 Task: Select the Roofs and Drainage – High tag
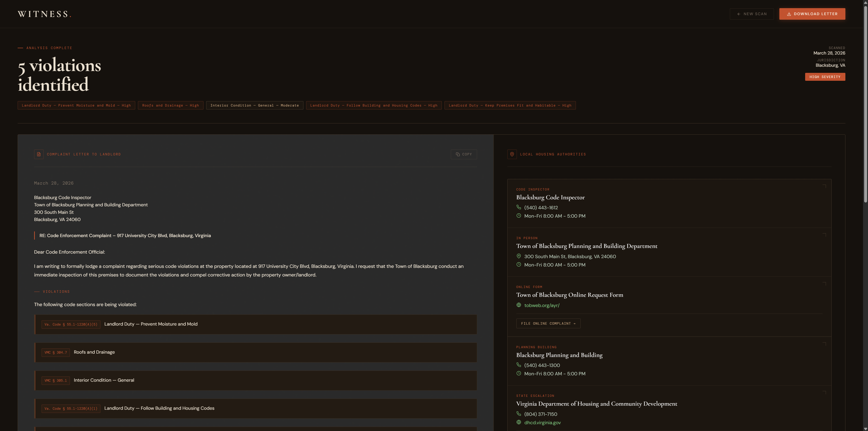[170, 105]
